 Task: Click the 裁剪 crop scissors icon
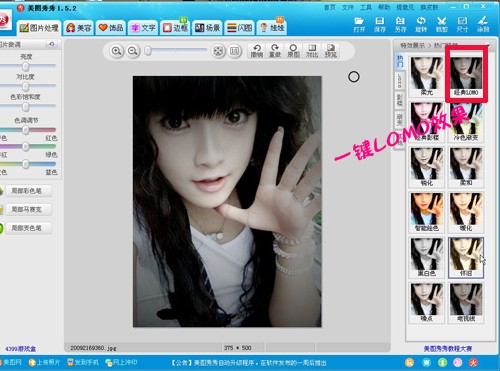(x=442, y=25)
